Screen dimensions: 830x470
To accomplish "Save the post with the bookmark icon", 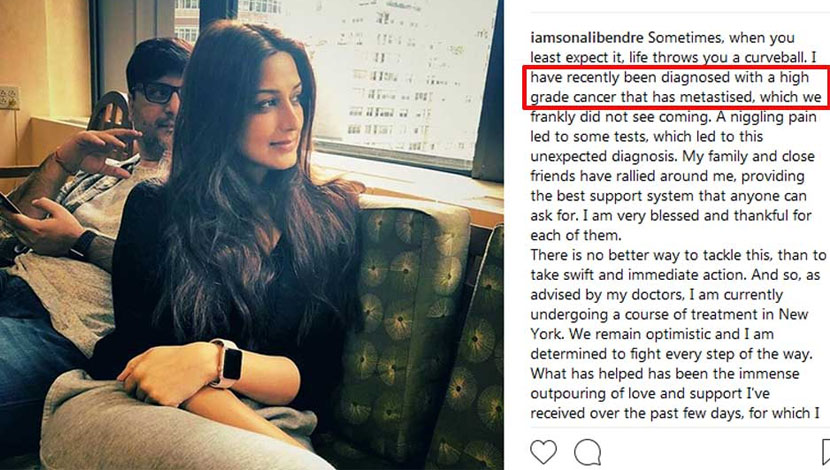I will coord(826,453).
